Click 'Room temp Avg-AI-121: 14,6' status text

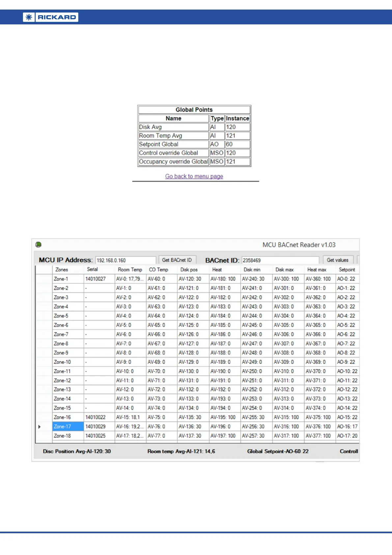point(181,451)
